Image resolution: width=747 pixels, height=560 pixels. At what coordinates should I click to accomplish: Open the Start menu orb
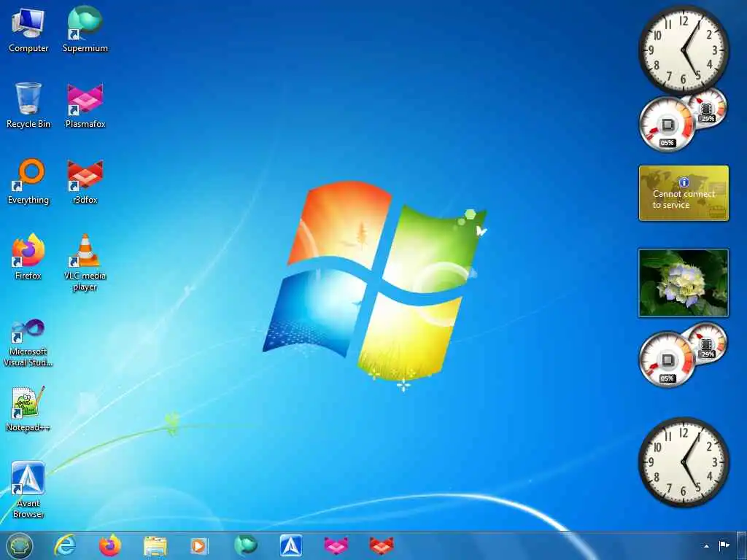click(19, 545)
